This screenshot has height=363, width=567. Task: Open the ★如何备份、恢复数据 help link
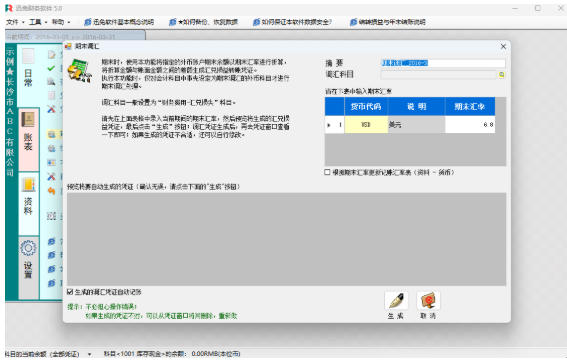[x=204, y=22]
